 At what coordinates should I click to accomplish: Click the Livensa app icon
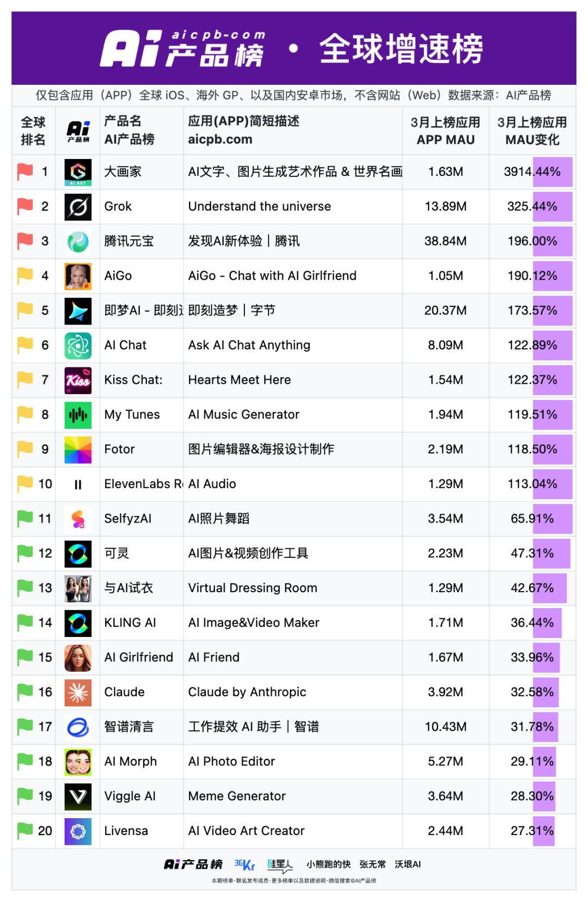78,831
